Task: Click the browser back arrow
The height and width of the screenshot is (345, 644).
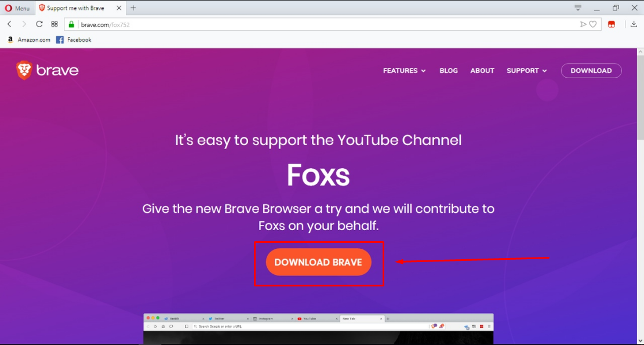Action: [9, 24]
